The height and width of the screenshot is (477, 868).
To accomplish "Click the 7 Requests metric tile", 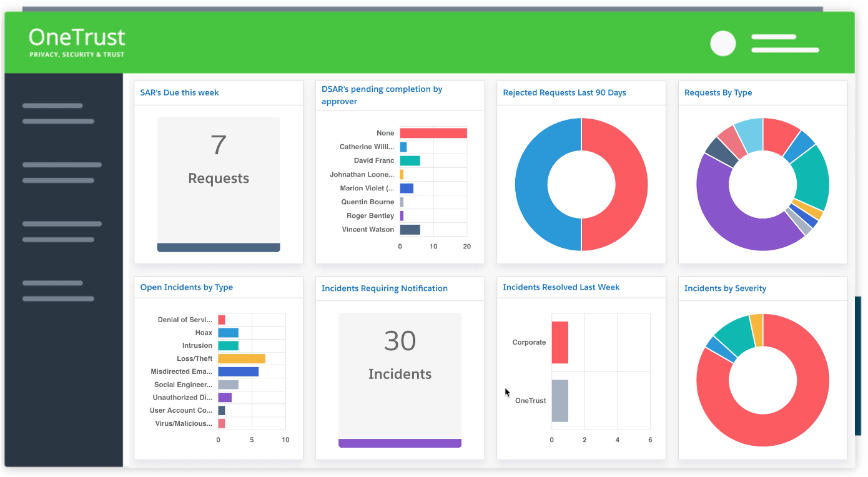I will [x=219, y=184].
